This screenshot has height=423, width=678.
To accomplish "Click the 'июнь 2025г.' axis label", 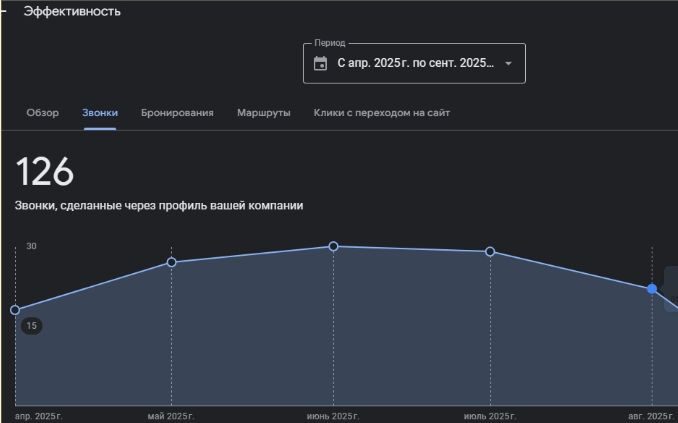I will coord(332,415).
